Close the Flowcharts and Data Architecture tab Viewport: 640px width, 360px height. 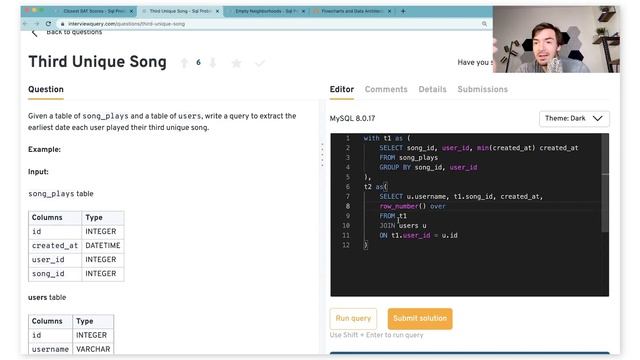coord(389,11)
